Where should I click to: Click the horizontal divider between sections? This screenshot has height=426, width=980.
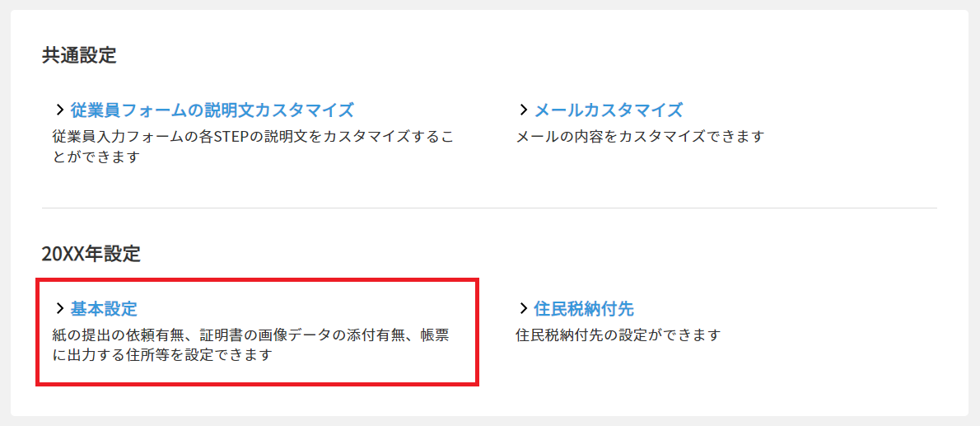489,208
